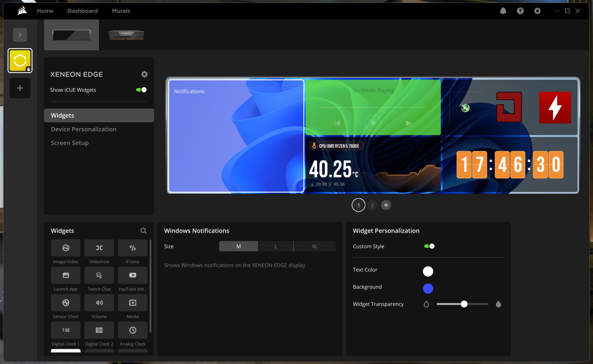Add the Digital Clock 2 widget
Image resolution: width=593 pixels, height=364 pixels.
point(99,330)
